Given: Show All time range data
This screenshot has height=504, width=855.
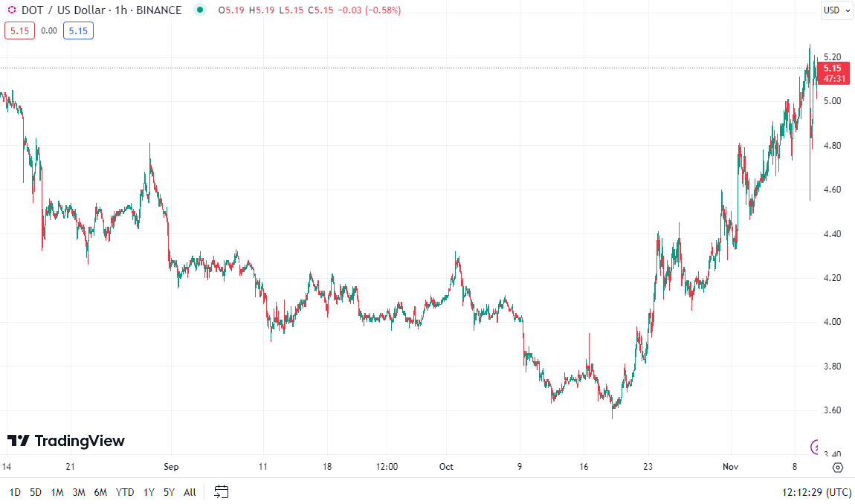Looking at the screenshot, I should click(190, 492).
